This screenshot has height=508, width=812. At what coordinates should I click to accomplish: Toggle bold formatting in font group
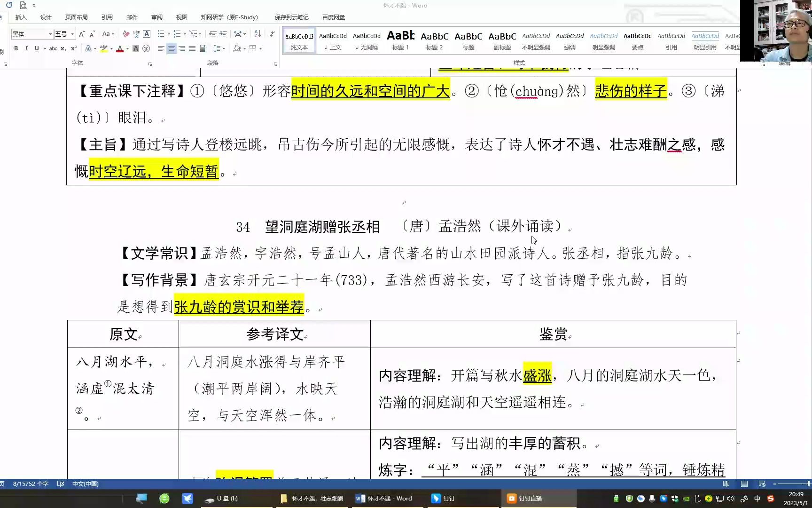tap(16, 48)
